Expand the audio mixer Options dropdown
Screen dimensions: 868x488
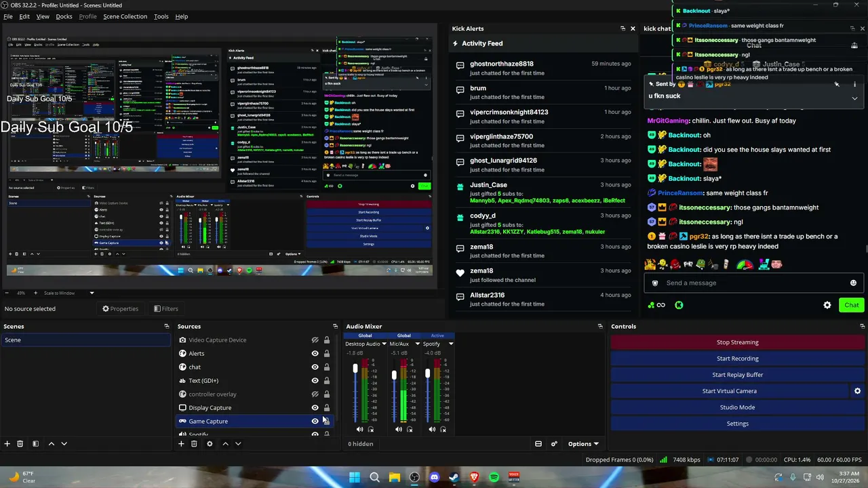[x=583, y=444]
